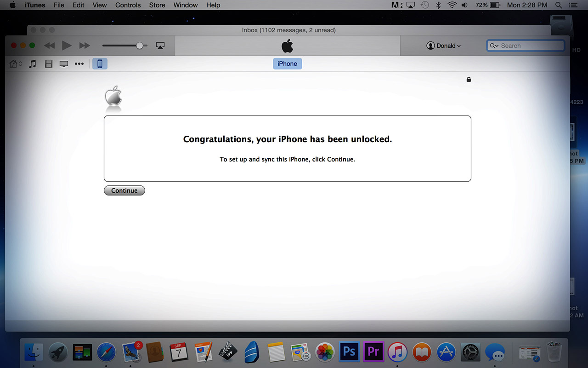Image resolution: width=588 pixels, height=368 pixels.
Task: Select the iPhone tab in the header
Action: [287, 63]
